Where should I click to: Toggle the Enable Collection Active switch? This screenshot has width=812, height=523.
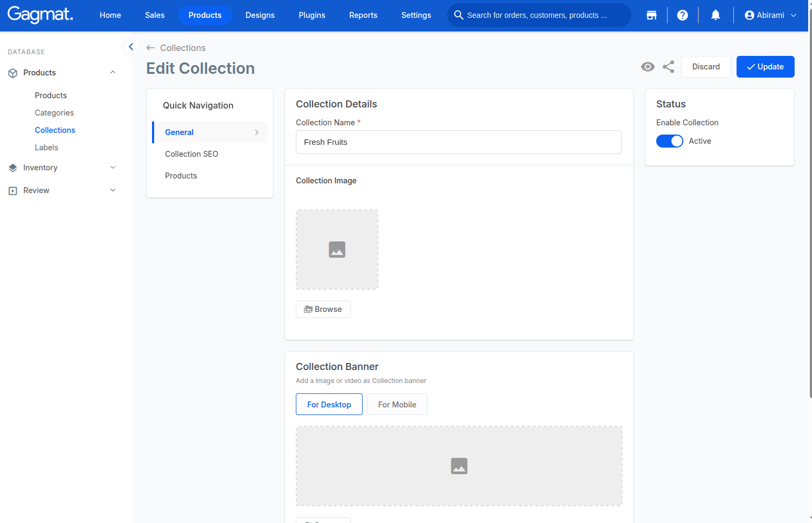pos(670,141)
